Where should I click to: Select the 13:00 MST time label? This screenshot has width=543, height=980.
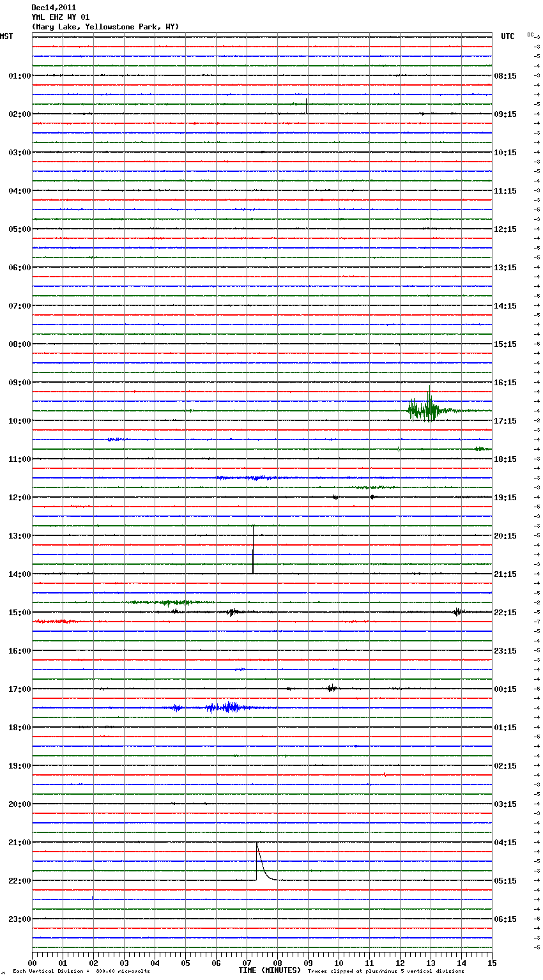[20, 536]
